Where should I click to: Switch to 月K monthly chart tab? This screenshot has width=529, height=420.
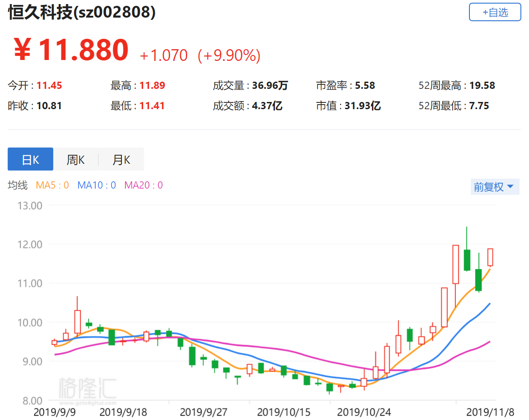coord(121,159)
